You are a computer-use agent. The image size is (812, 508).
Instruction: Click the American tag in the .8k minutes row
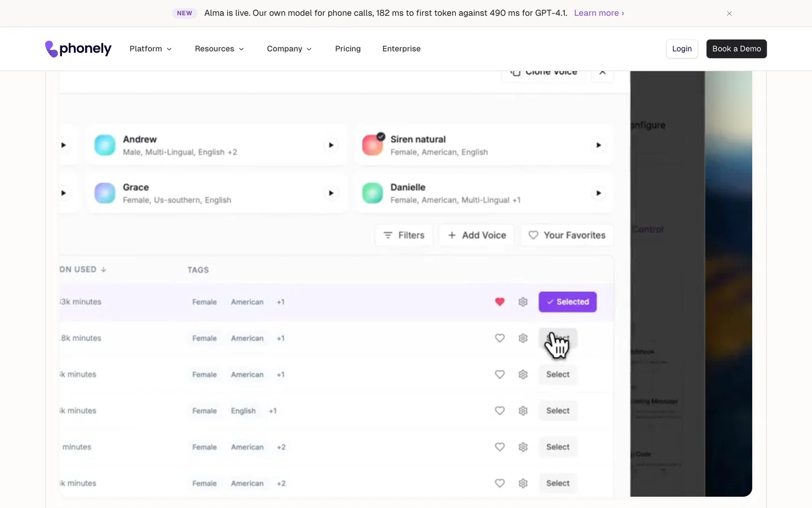247,338
